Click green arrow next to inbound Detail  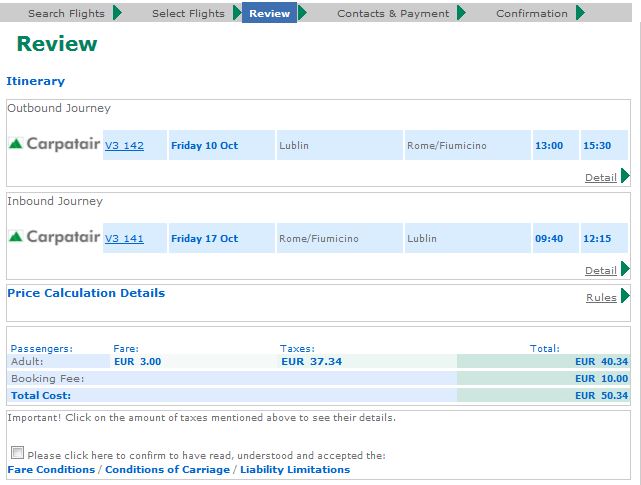click(x=625, y=269)
